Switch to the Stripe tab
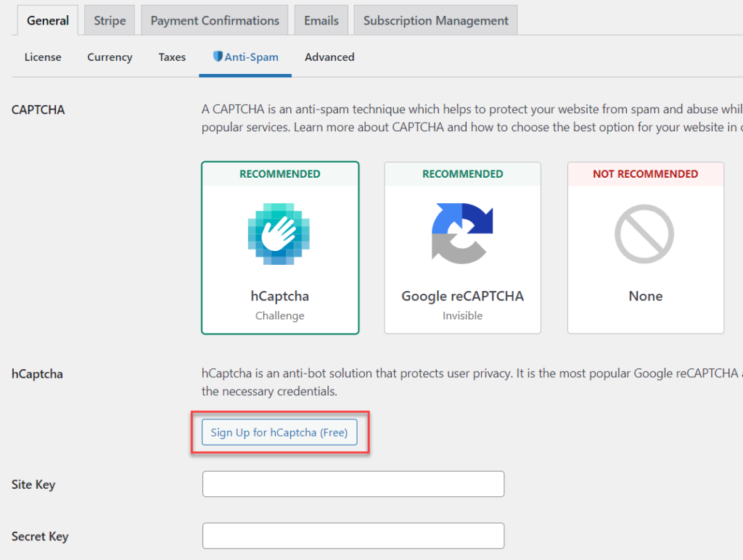743x560 pixels. 109,20
